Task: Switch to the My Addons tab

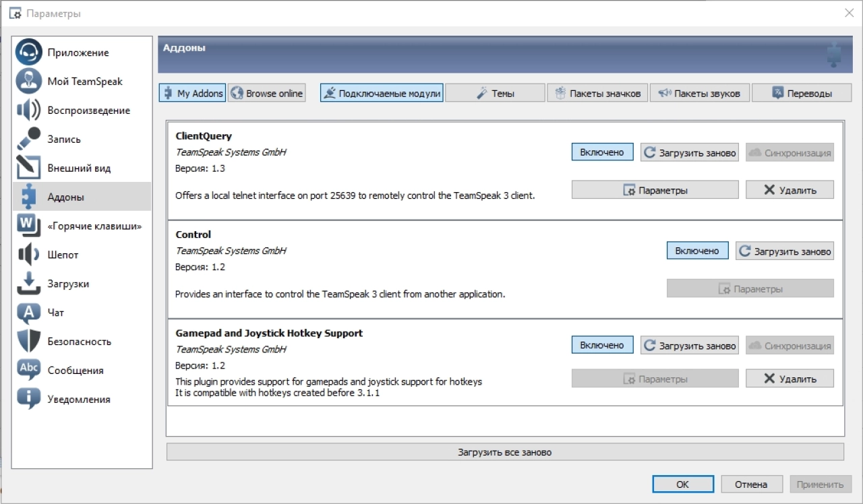Action: click(193, 93)
